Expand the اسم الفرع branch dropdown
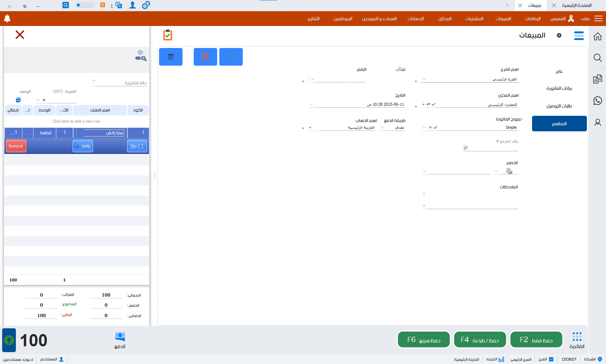 click(424, 79)
